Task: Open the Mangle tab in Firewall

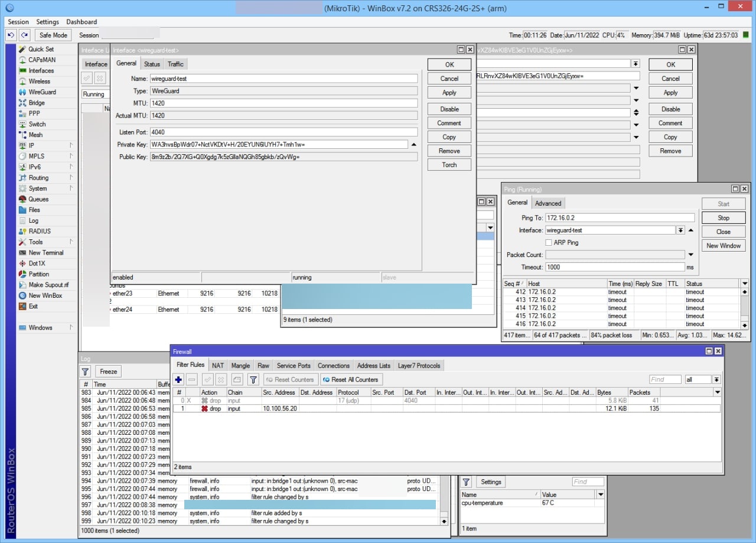Action: 240,366
